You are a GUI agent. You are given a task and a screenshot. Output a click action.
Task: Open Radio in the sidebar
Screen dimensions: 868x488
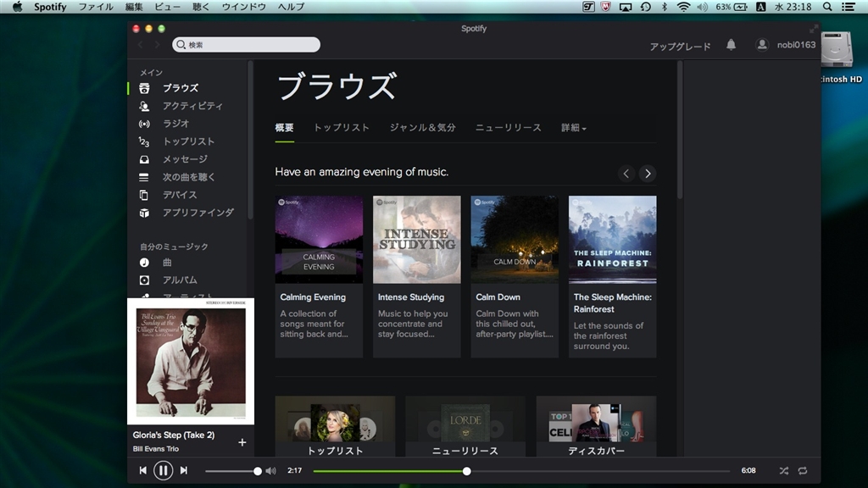[175, 124]
